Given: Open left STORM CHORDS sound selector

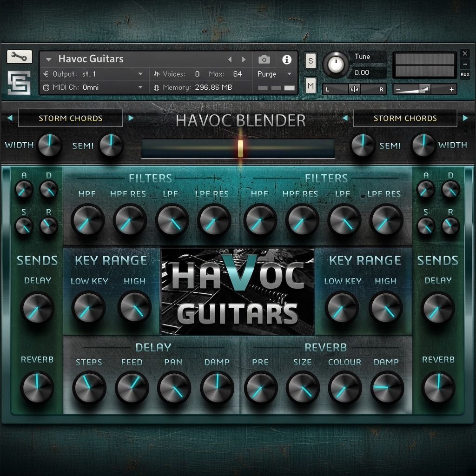Looking at the screenshot, I should pyautogui.click(x=71, y=118).
